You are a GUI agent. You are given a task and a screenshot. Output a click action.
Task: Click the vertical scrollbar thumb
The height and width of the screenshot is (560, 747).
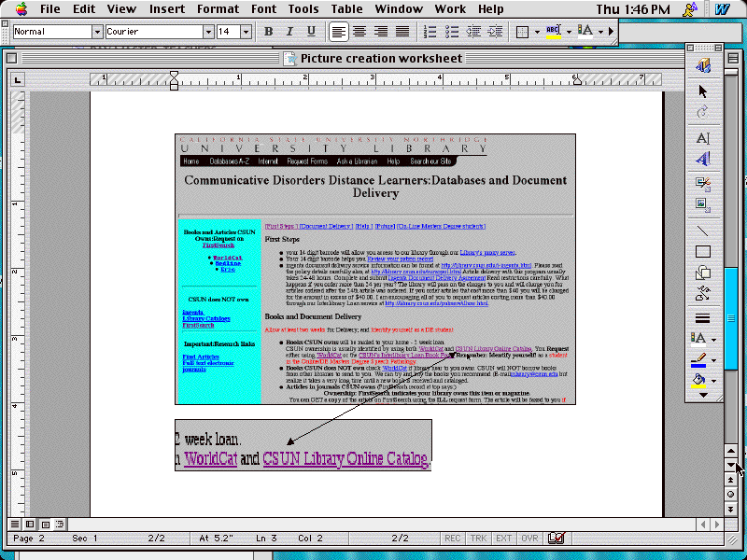pyautogui.click(x=731, y=317)
